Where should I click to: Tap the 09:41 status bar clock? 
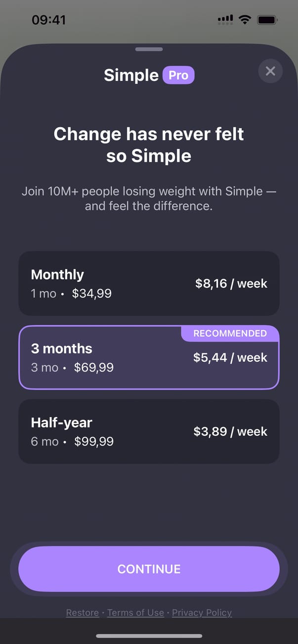[48, 20]
